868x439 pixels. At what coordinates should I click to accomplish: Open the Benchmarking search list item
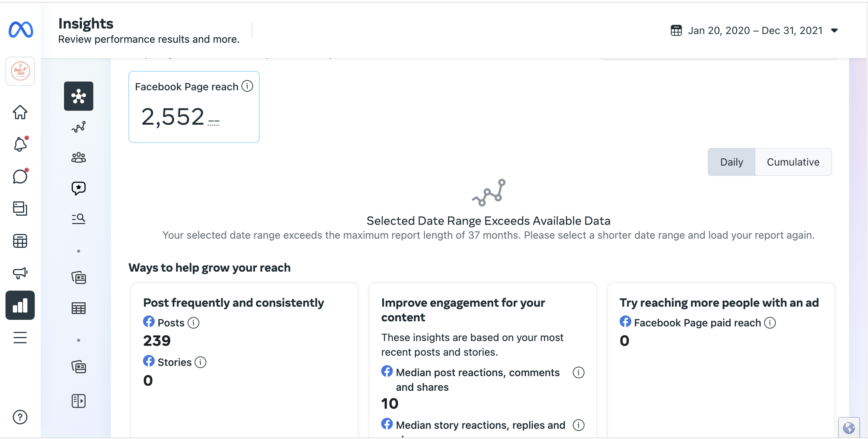(x=78, y=219)
